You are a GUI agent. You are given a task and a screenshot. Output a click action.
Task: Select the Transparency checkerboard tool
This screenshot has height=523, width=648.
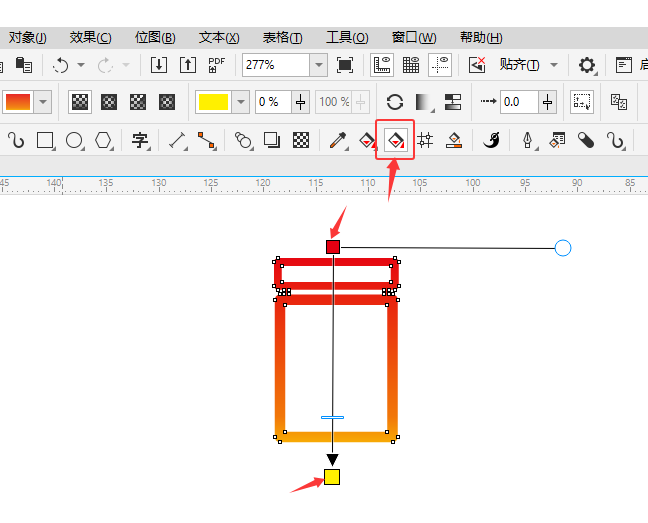pos(301,140)
